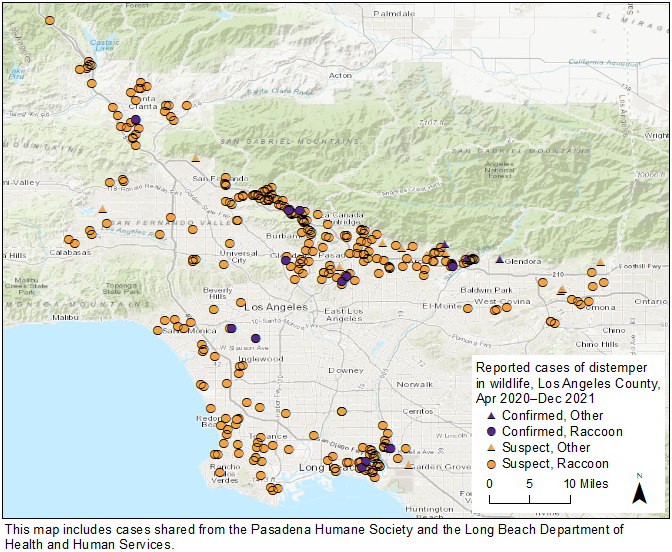
Task: Click the 'Confirmed, Other' legend label
Action: coord(552,415)
